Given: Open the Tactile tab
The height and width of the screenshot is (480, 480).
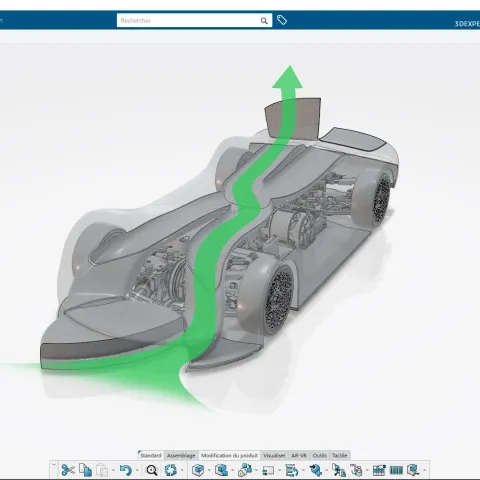Looking at the screenshot, I should click(340, 455).
